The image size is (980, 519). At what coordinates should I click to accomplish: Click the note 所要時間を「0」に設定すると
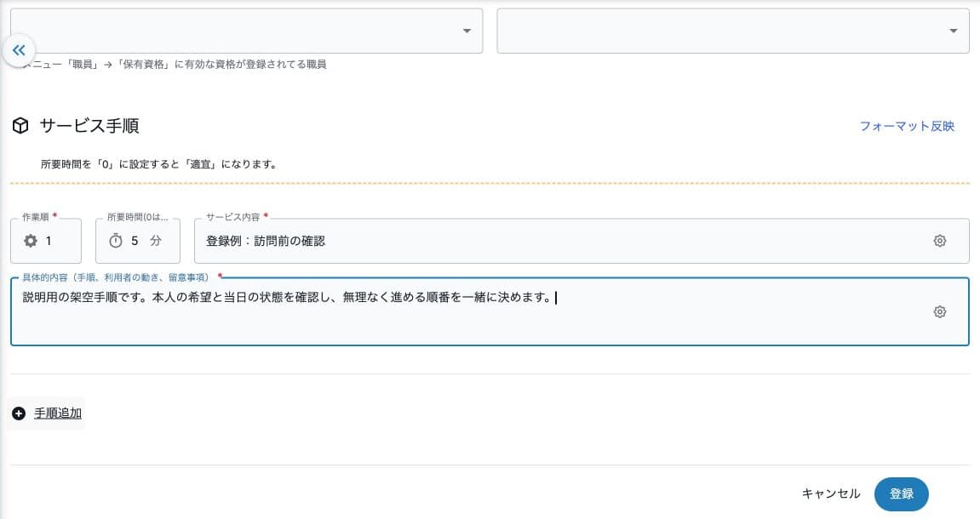click(158, 164)
